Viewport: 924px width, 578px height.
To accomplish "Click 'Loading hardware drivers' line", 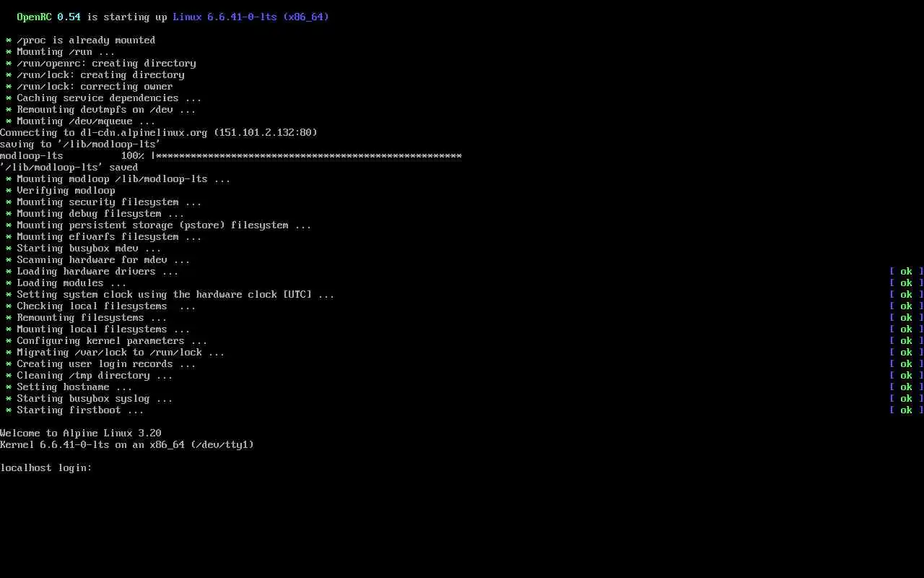I will (92, 271).
